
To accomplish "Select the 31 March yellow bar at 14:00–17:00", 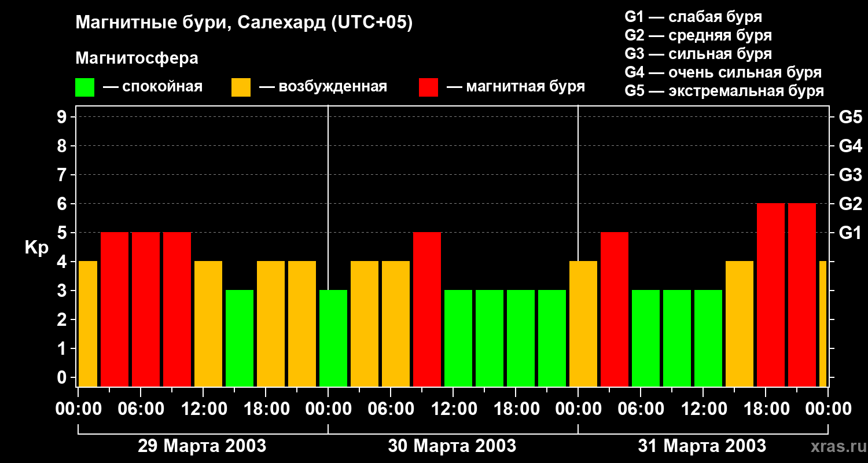I will 740,324.
